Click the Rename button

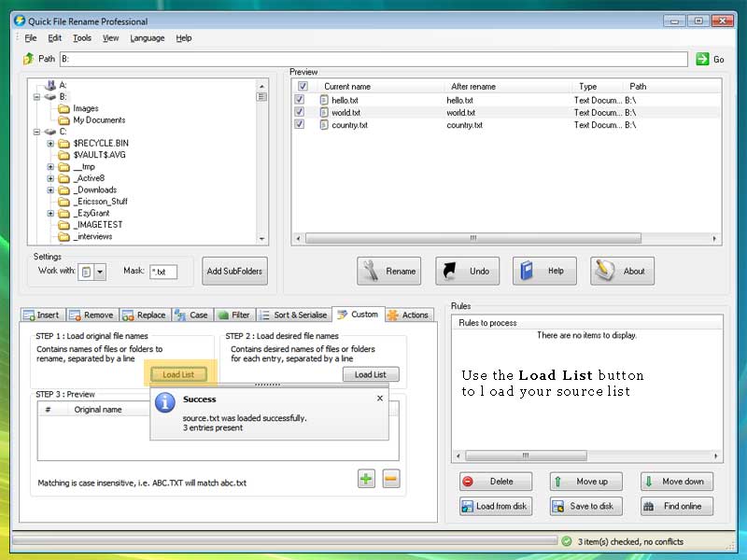click(x=389, y=272)
